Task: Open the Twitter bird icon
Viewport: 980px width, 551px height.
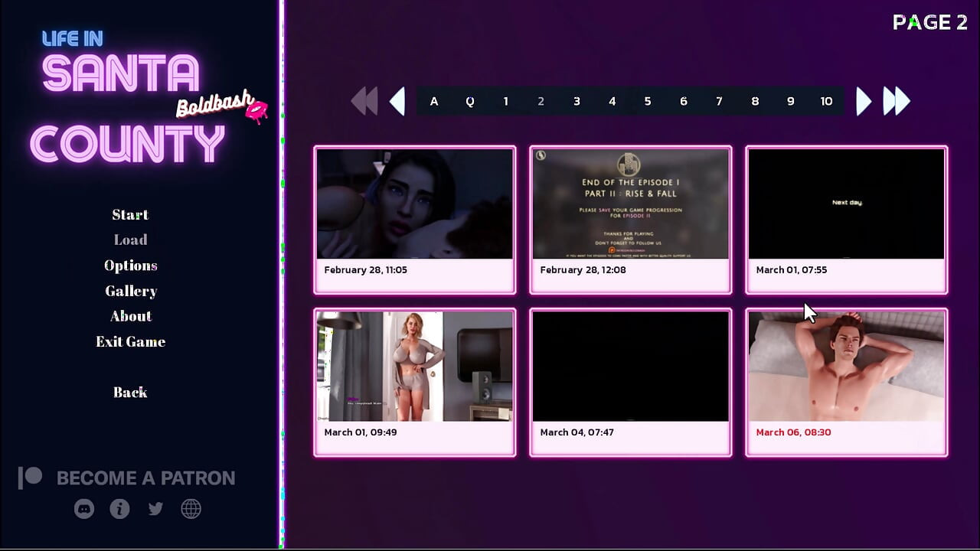Action: (155, 509)
